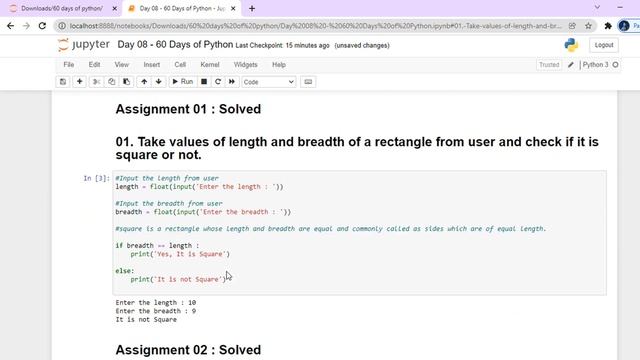Click output line 'It is not Square'

pyautogui.click(x=146, y=320)
